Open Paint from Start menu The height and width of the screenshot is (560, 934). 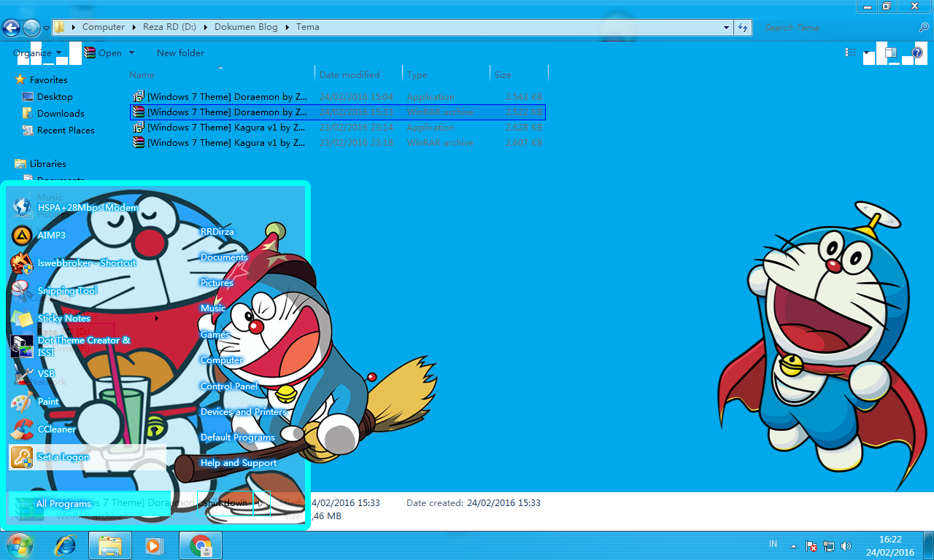[88, 402]
